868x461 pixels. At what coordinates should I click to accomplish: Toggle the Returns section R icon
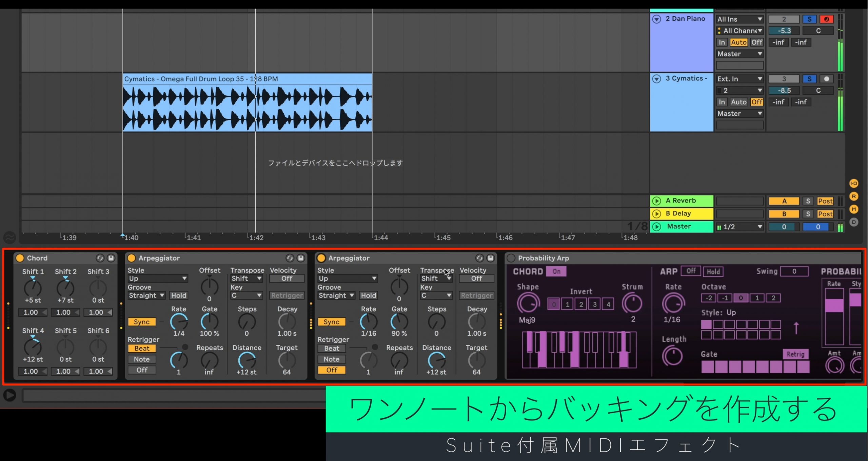click(x=854, y=196)
